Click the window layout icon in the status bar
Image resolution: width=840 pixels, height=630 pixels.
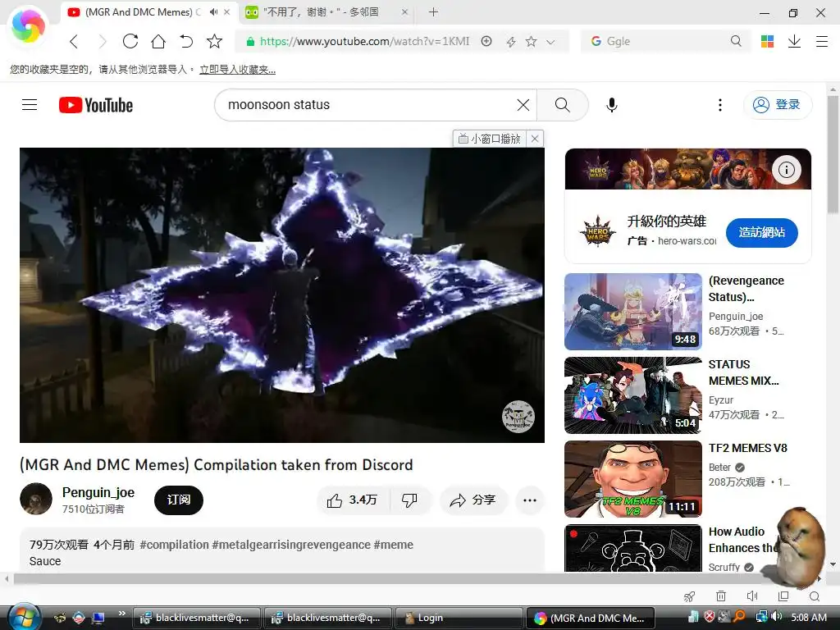[783, 596]
